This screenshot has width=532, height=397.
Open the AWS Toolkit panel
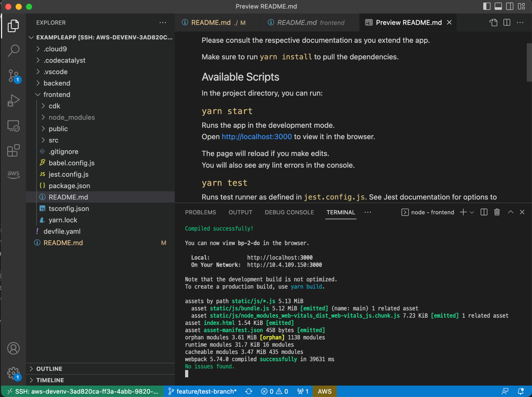click(13, 174)
